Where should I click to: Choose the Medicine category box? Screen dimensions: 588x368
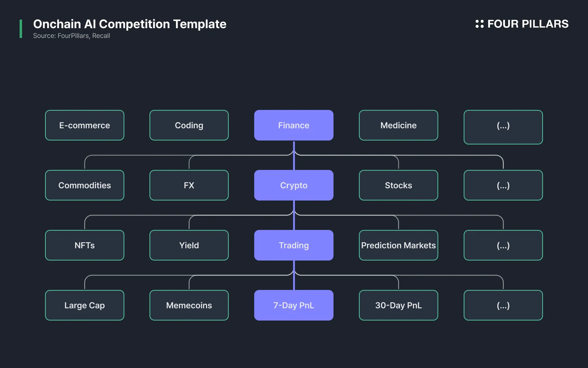point(398,125)
